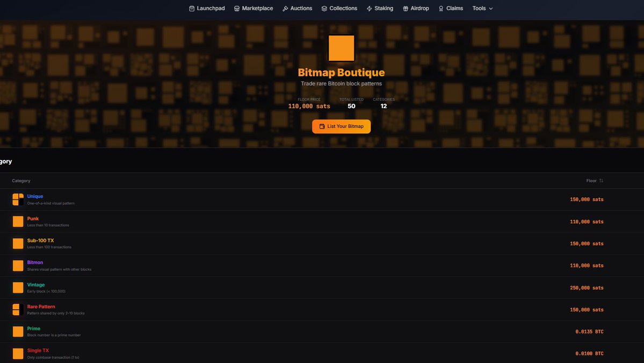Click the Prime floor price 0.0135 BTC
The height and width of the screenshot is (363, 644).
[x=589, y=332]
